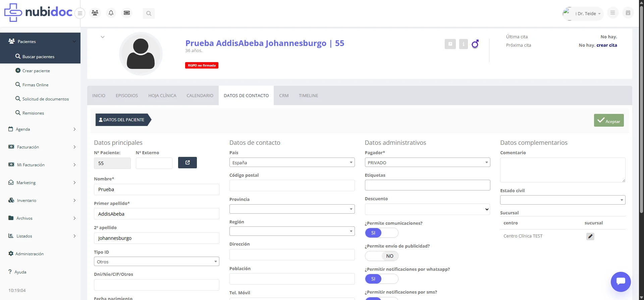Switch to INICIO tab

point(99,95)
